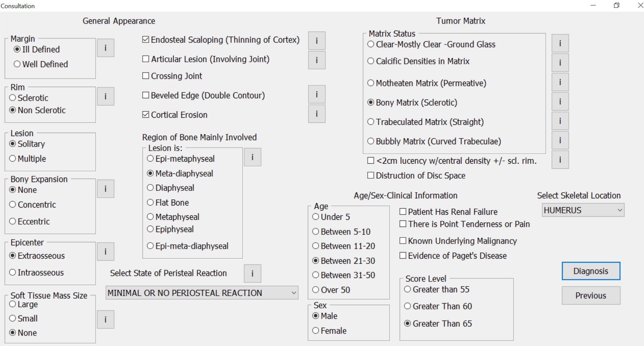Image resolution: width=644 pixels, height=346 pixels.
Task: Open info for Bony Matrix (Sclerotic)
Action: [560, 101]
